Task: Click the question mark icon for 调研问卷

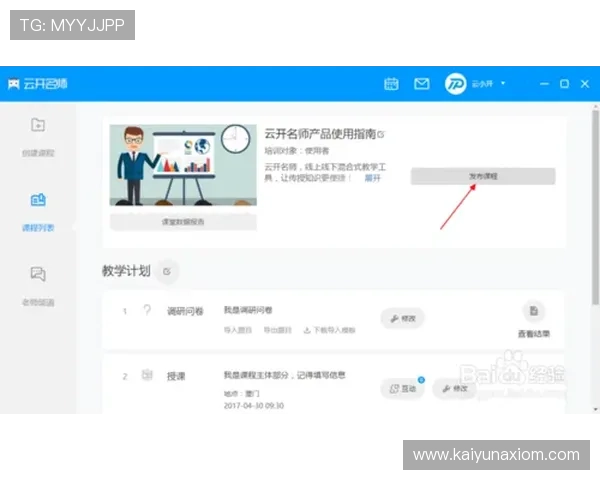Action: click(147, 310)
